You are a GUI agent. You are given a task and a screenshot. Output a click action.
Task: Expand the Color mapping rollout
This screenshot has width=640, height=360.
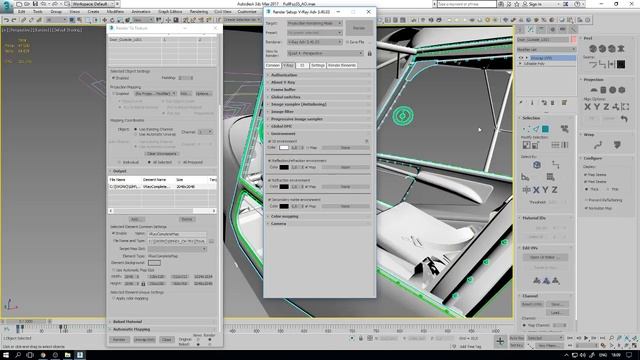click(319, 216)
